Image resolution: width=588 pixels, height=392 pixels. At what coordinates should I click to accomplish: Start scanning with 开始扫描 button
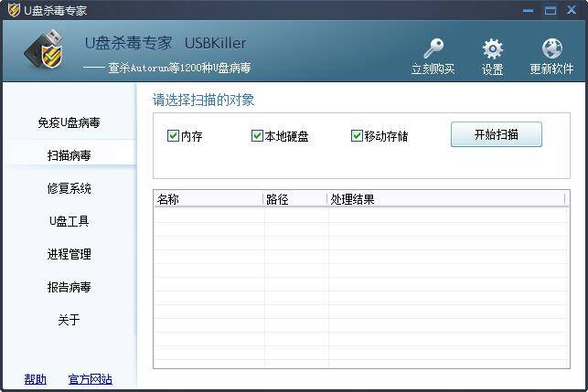click(497, 134)
